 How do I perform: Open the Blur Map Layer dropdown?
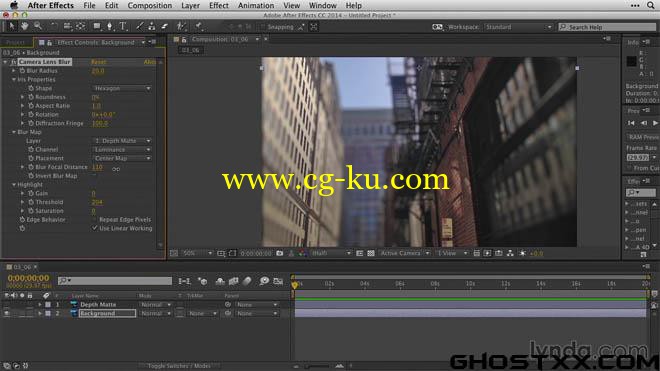tap(122, 141)
